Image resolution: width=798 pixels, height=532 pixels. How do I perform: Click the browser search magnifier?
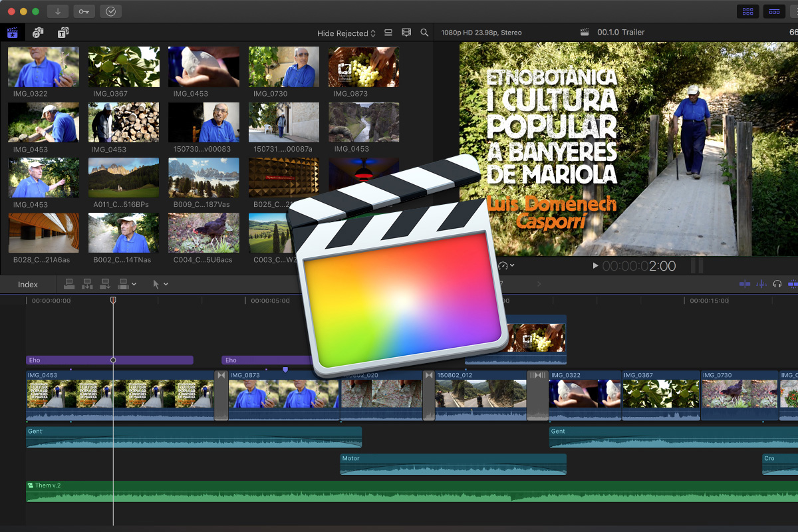[x=424, y=33]
